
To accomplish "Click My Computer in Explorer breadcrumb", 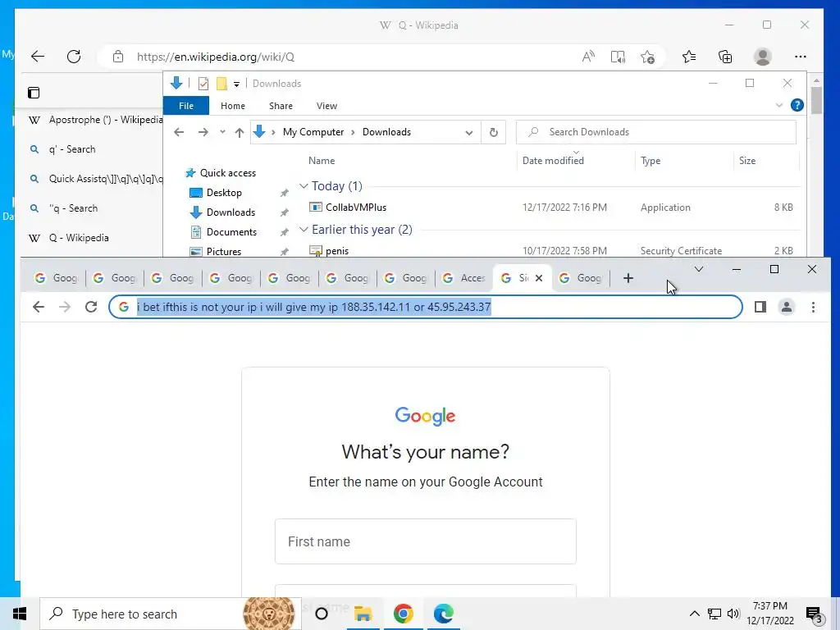I will point(313,132).
